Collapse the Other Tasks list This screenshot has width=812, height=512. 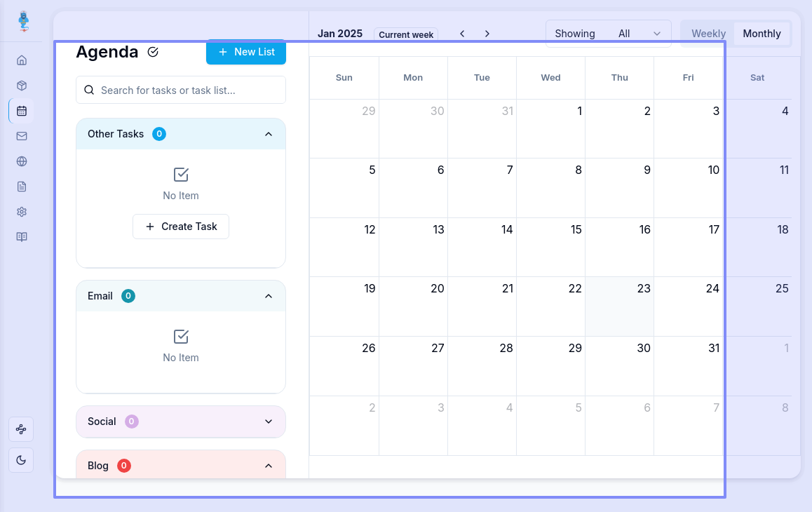pos(269,134)
